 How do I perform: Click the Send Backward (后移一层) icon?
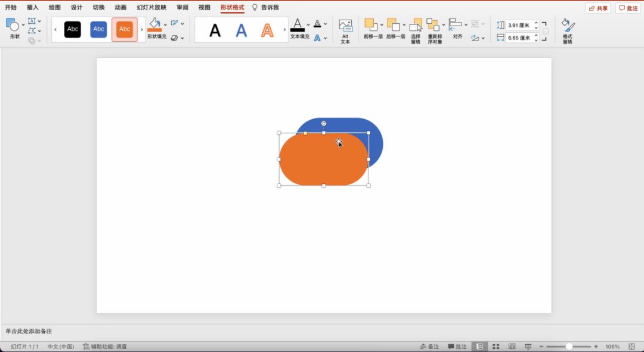click(393, 24)
